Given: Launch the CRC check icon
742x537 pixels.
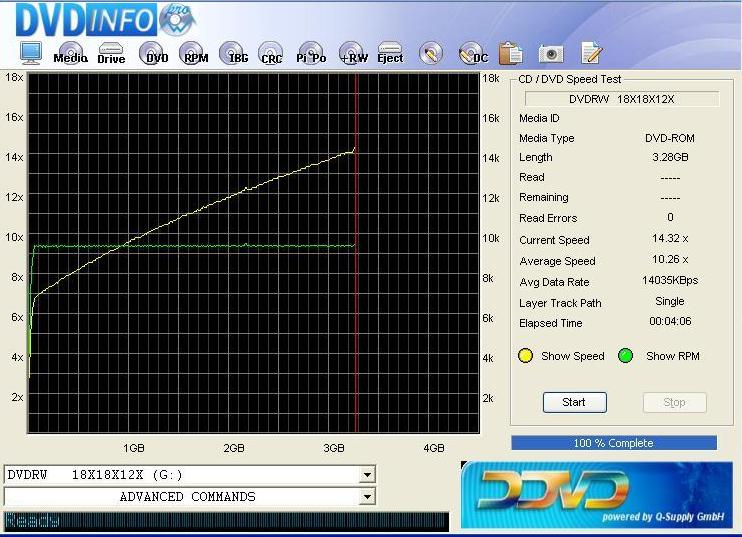Looking at the screenshot, I should tap(271, 53).
